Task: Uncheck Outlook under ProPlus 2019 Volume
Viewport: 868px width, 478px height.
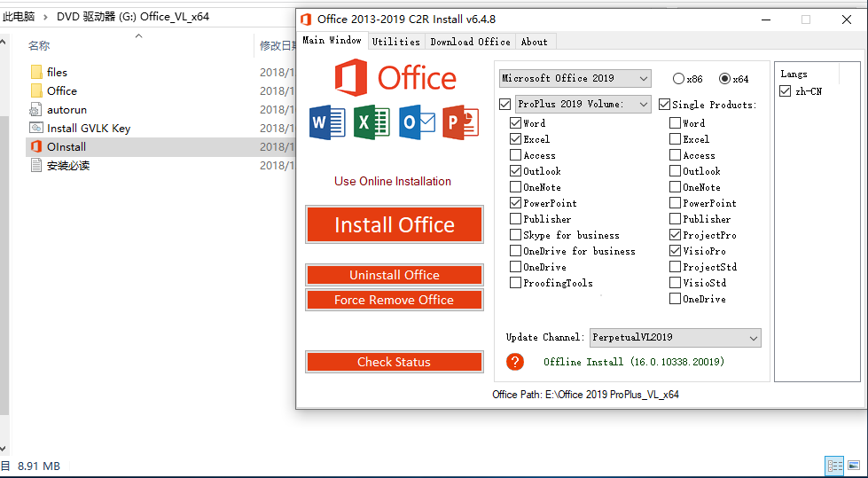Action: [515, 171]
